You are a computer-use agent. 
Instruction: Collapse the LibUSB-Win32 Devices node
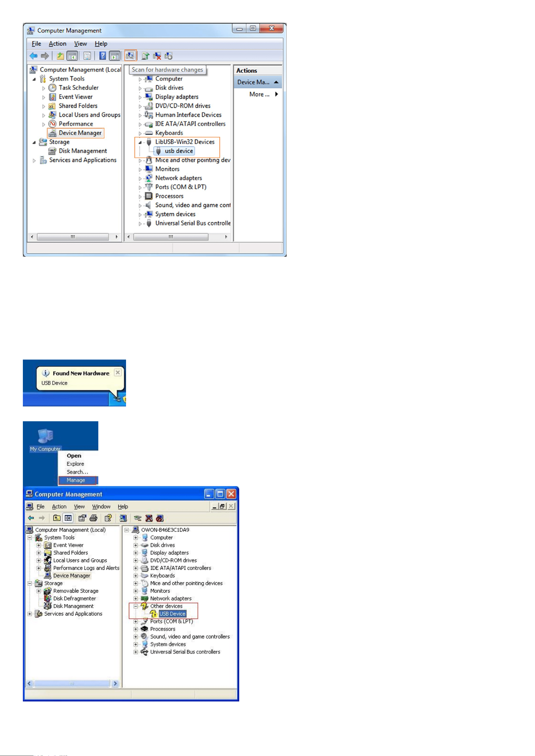pos(140,143)
